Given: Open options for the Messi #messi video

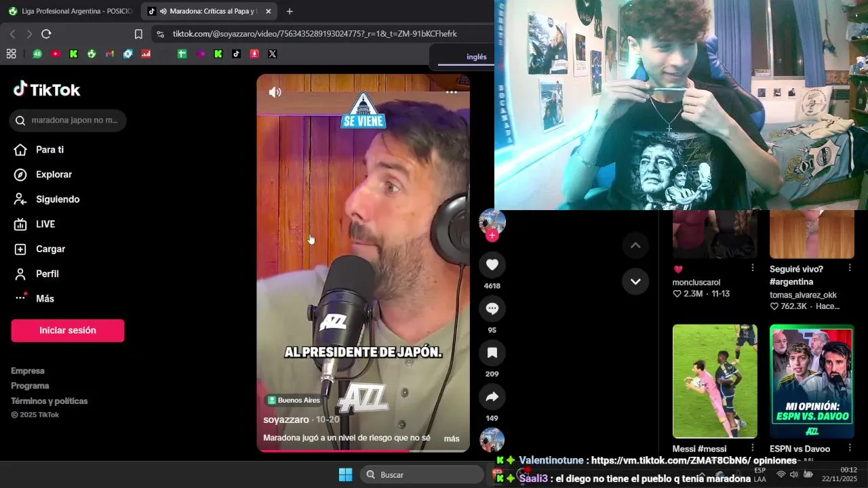Looking at the screenshot, I should point(752,448).
